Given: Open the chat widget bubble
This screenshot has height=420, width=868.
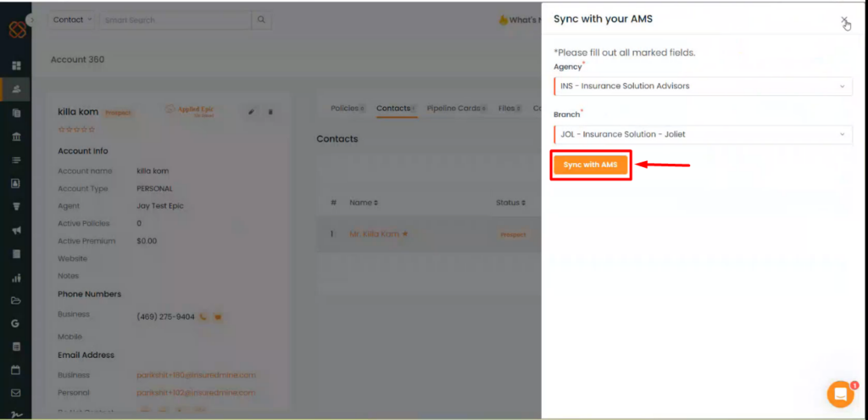Looking at the screenshot, I should (x=840, y=394).
